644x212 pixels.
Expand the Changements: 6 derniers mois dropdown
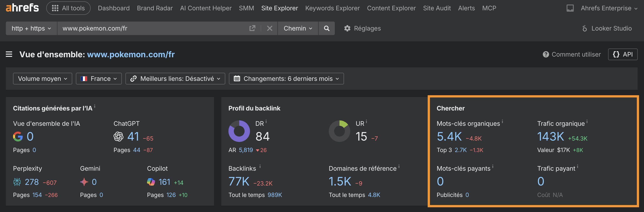click(286, 78)
